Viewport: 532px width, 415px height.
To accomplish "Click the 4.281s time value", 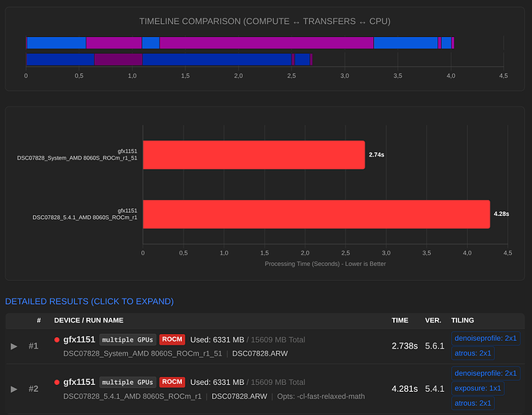I will click(405, 389).
